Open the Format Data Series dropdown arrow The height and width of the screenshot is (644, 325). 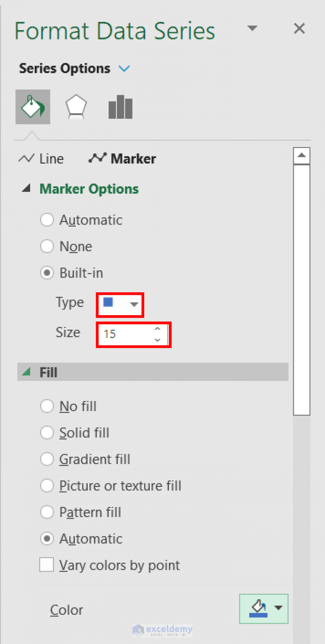click(x=252, y=28)
